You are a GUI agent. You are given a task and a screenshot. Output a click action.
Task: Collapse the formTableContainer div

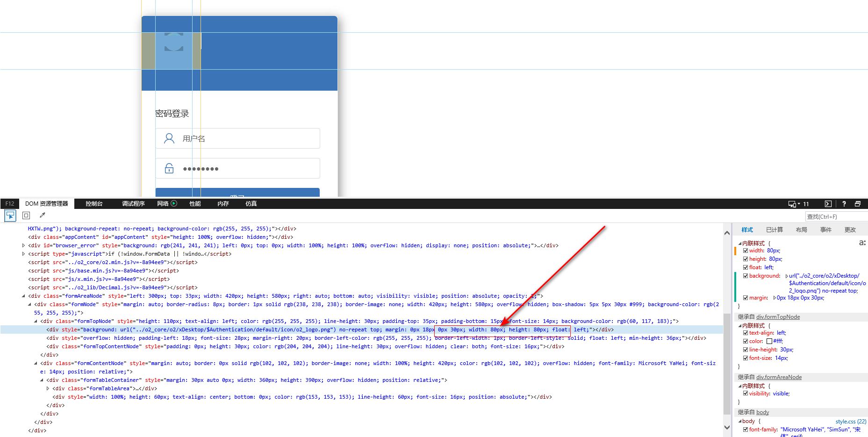pos(42,380)
